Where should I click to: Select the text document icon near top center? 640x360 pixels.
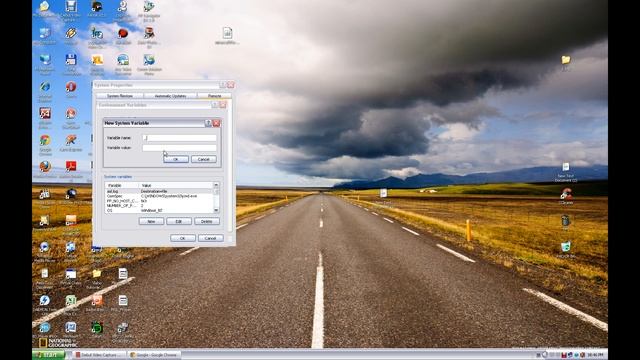click(227, 33)
